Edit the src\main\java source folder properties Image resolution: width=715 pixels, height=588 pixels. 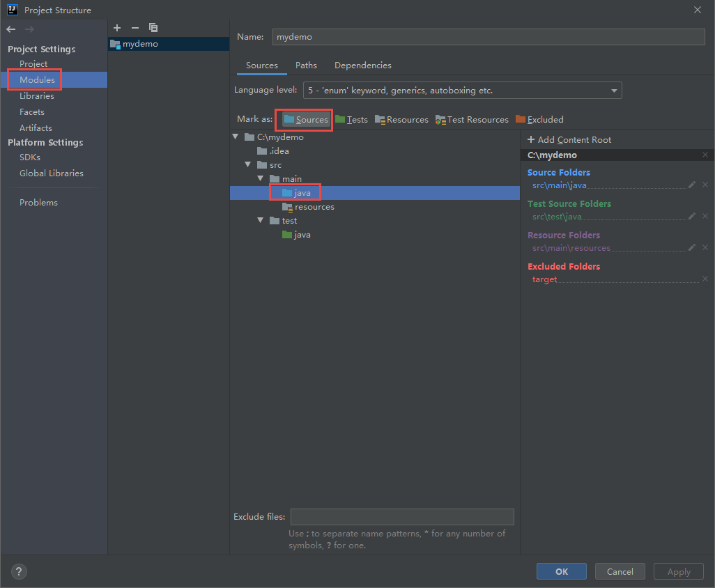tap(692, 185)
